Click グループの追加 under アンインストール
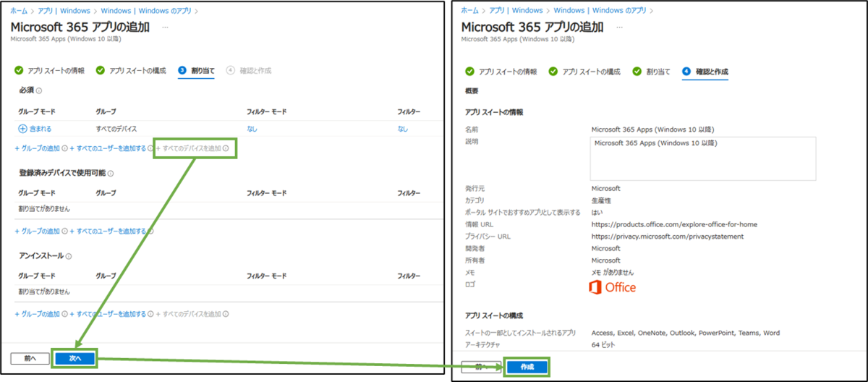Image resolution: width=868 pixels, height=382 pixels. click(38, 314)
